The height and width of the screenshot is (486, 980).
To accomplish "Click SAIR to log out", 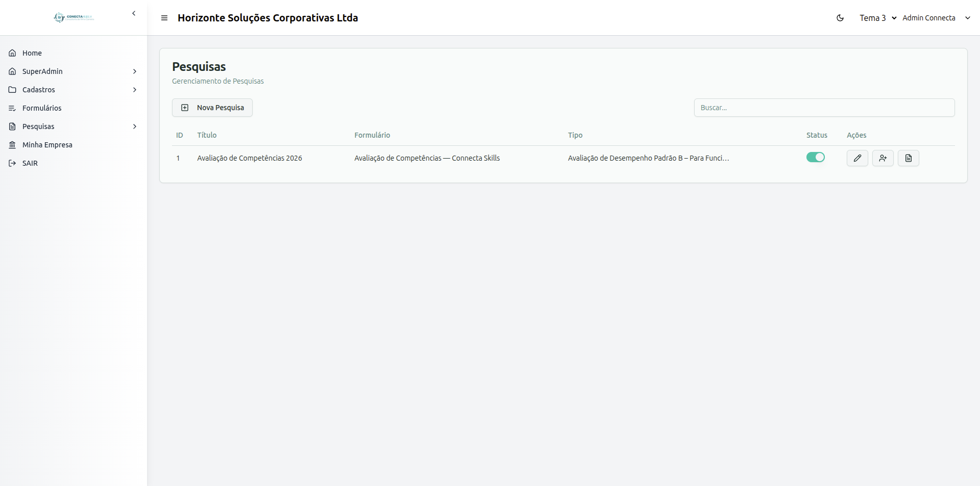I will 73,163.
